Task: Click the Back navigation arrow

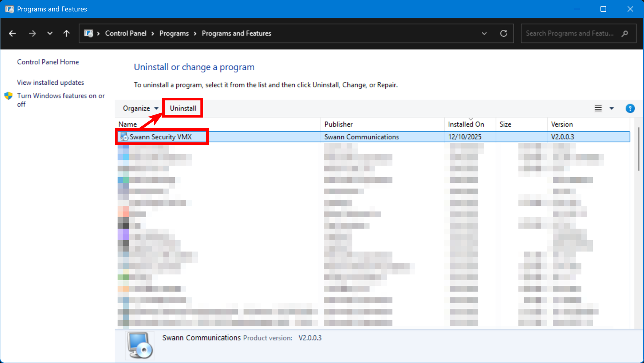Action: 13,34
